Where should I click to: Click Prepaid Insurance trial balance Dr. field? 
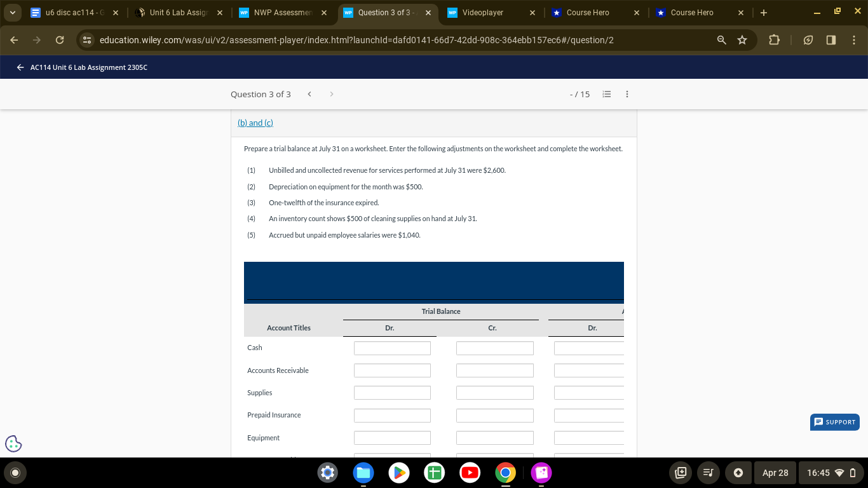pyautogui.click(x=392, y=416)
